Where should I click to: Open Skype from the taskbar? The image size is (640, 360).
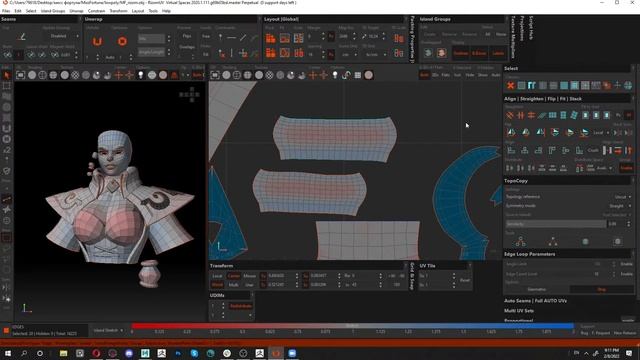click(x=194, y=353)
